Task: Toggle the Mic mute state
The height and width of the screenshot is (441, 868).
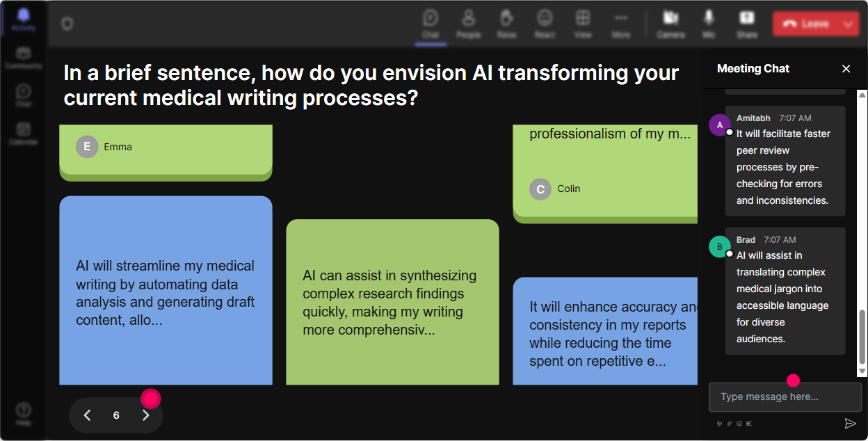Action: pyautogui.click(x=709, y=24)
